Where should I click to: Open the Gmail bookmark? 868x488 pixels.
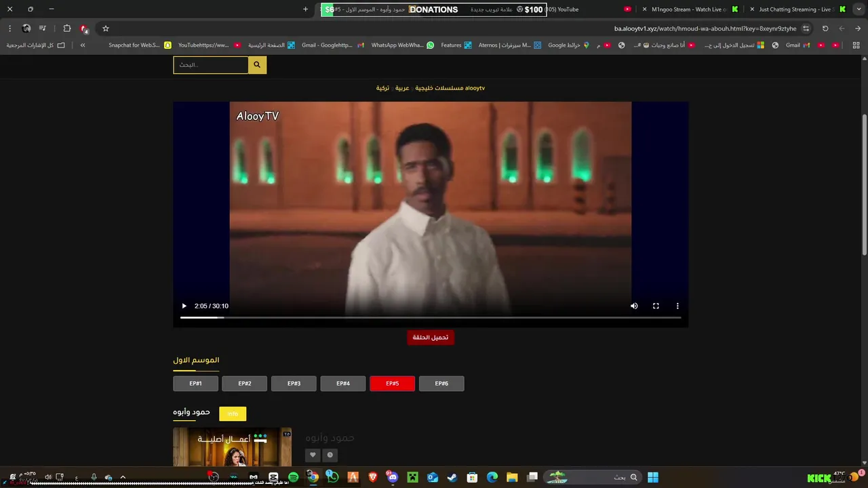point(797,45)
